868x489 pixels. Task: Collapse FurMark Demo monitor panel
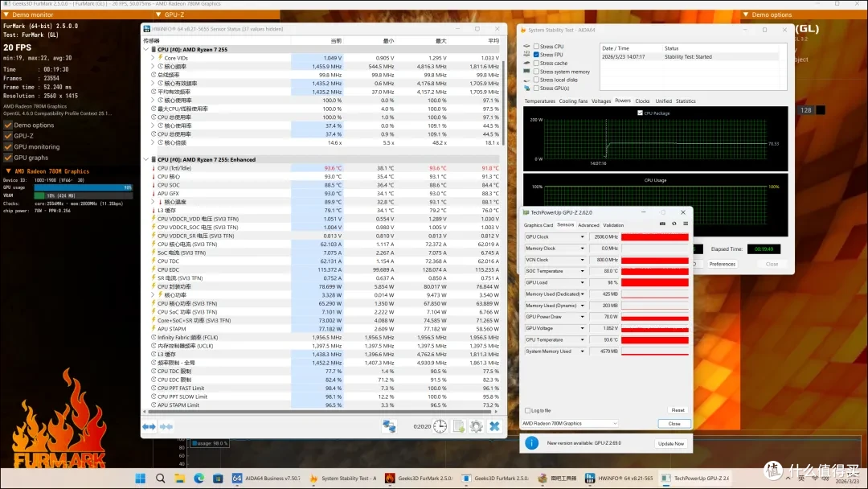coord(6,15)
